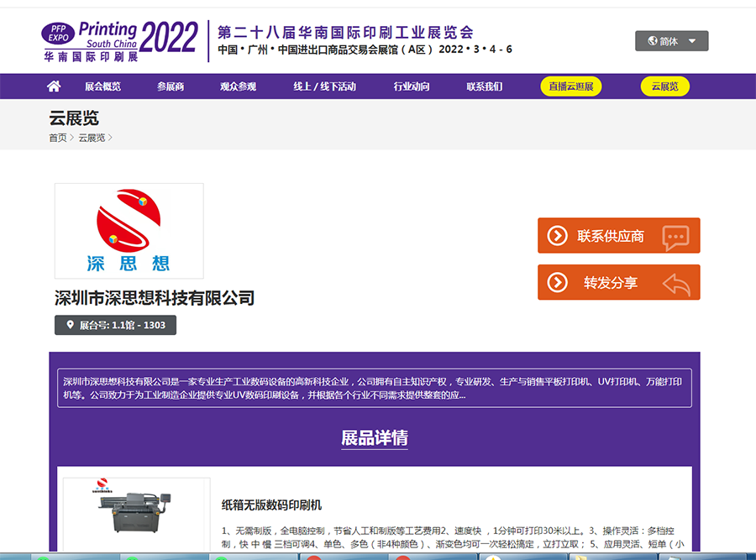Screen dimensions: 756x560
Task: Click the globe icon in language selector
Action: 653,41
